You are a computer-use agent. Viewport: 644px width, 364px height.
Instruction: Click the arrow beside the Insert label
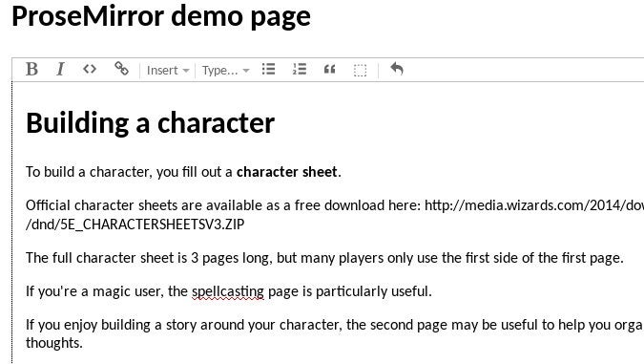[186, 71]
